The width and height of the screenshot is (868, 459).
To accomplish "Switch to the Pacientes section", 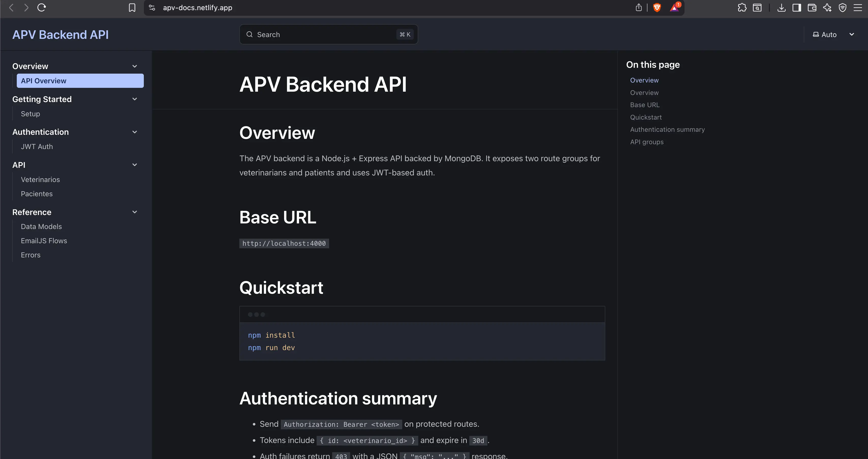I will tap(37, 194).
